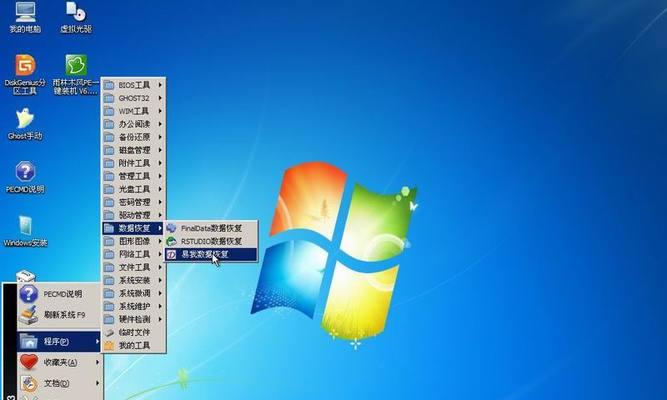Choose 系统维护 in the programs menu

134,306
